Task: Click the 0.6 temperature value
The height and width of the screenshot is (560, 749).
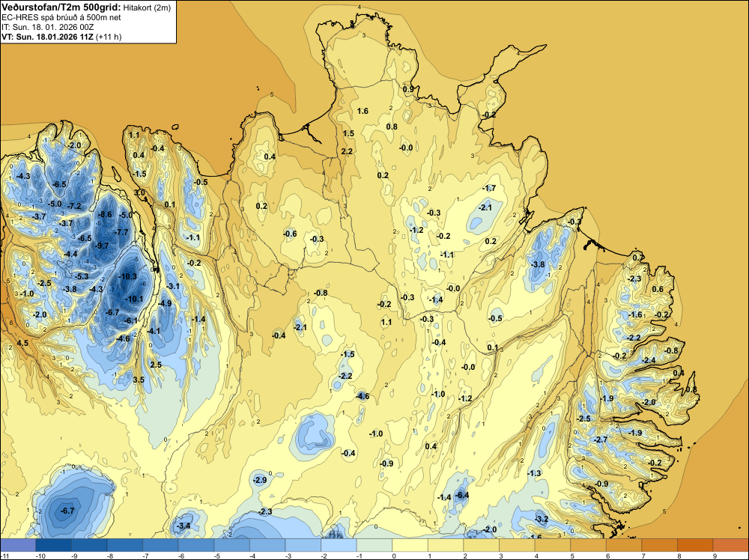Action: pyautogui.click(x=658, y=289)
